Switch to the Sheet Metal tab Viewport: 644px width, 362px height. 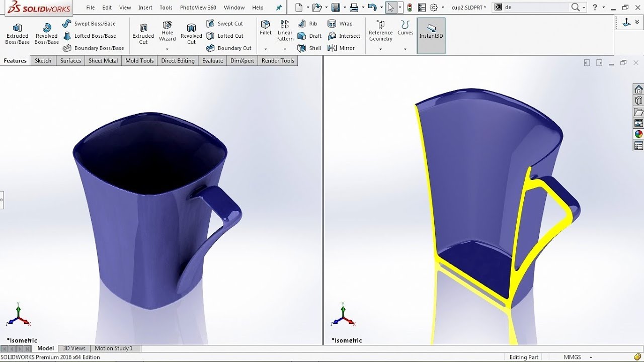point(103,61)
